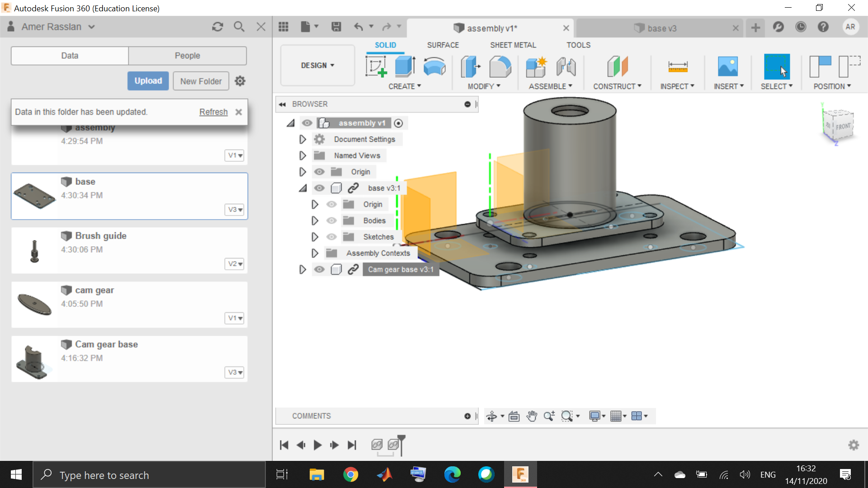Click the Offset Plane construct icon

pyautogui.click(x=618, y=66)
